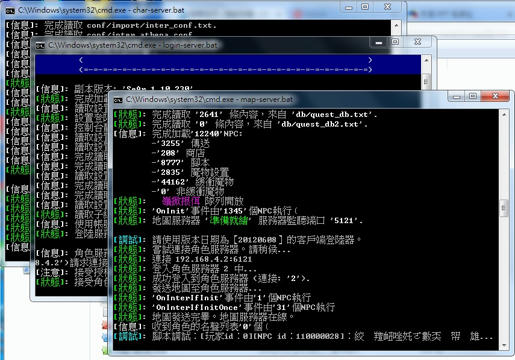Viewport: 515px width, 360px height.
Task: Click the map-server scrollbar down arrow
Action: point(504,346)
